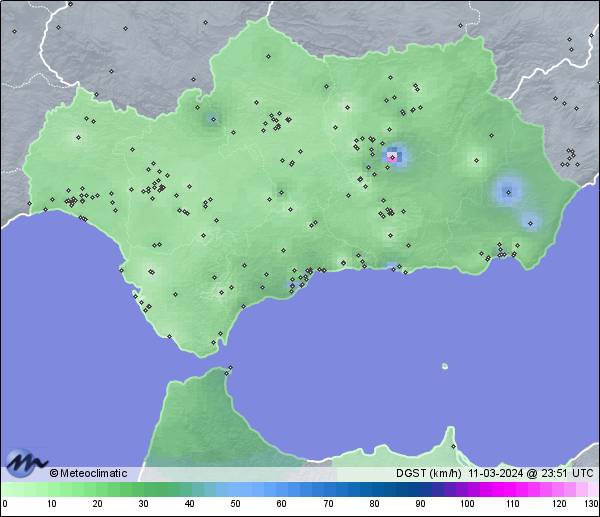Click the ©Meteoclimatic copyright text

point(88,473)
